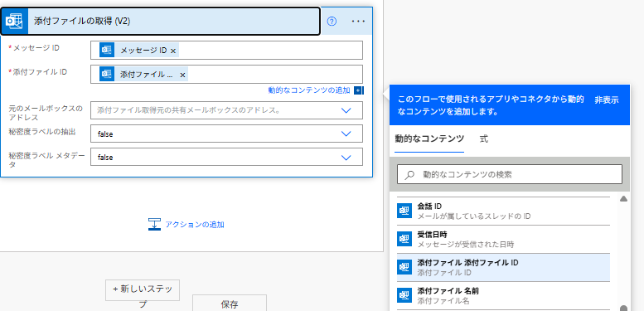Expand the 秘密度ラベル メタデータ dropdown
The height and width of the screenshot is (311, 644).
346,158
